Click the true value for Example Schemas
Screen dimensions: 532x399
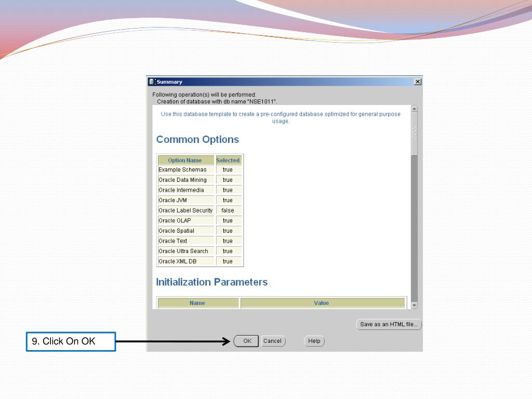(229, 170)
